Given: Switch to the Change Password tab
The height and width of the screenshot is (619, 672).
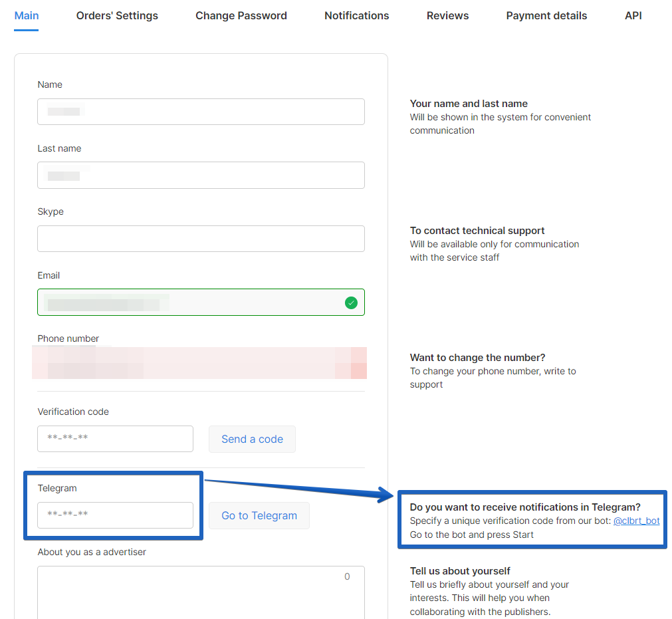Looking at the screenshot, I should [241, 15].
